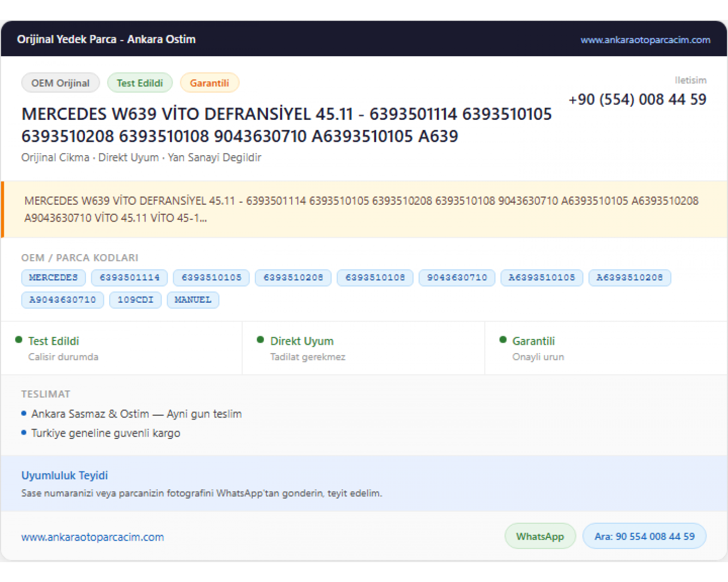Screen dimensions: 728x582
Task: Click the 109CDI code chip
Action: pos(135,300)
